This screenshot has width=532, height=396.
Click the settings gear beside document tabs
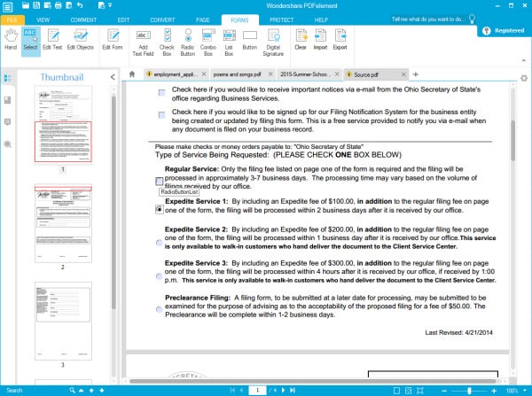pyautogui.click(x=524, y=78)
